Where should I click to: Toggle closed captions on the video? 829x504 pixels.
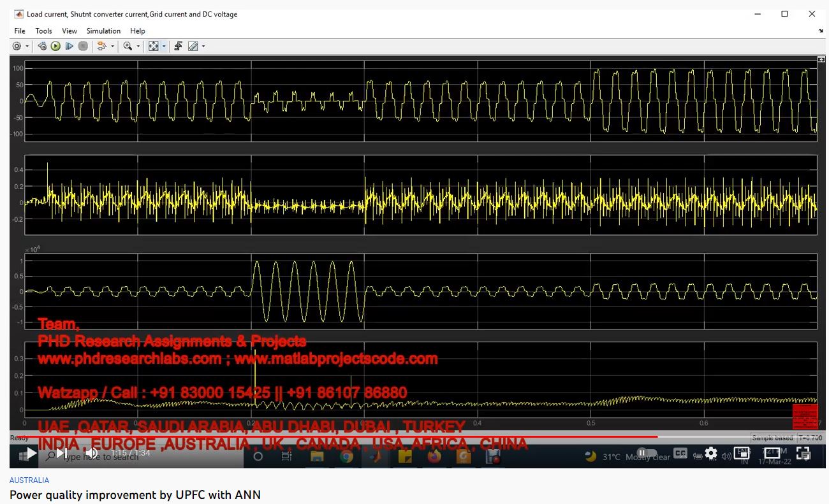pyautogui.click(x=680, y=454)
